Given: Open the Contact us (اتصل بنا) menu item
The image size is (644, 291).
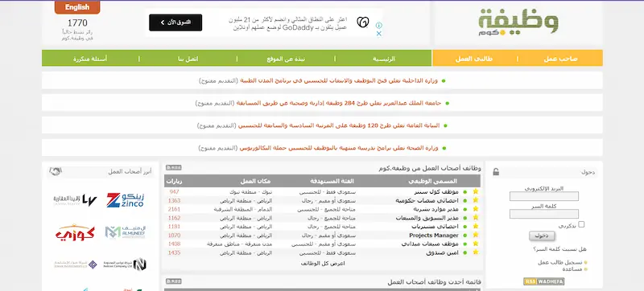Looking at the screenshot, I should point(188,59).
